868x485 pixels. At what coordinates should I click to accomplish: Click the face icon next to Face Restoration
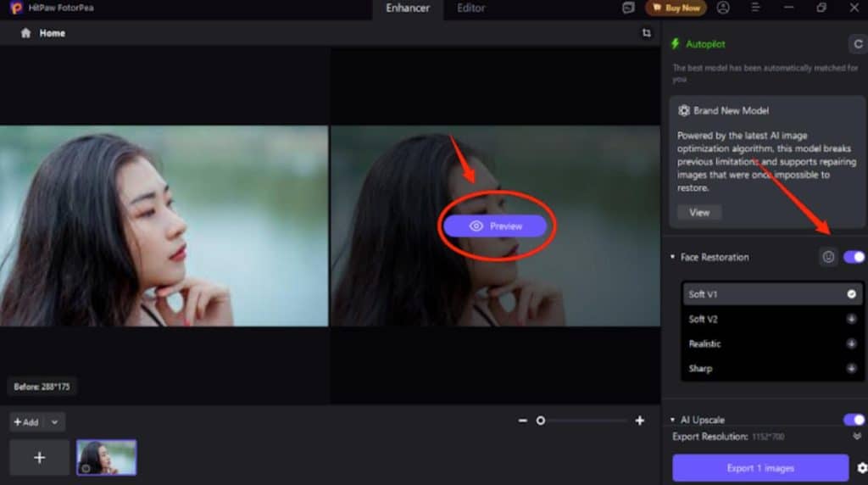click(828, 257)
